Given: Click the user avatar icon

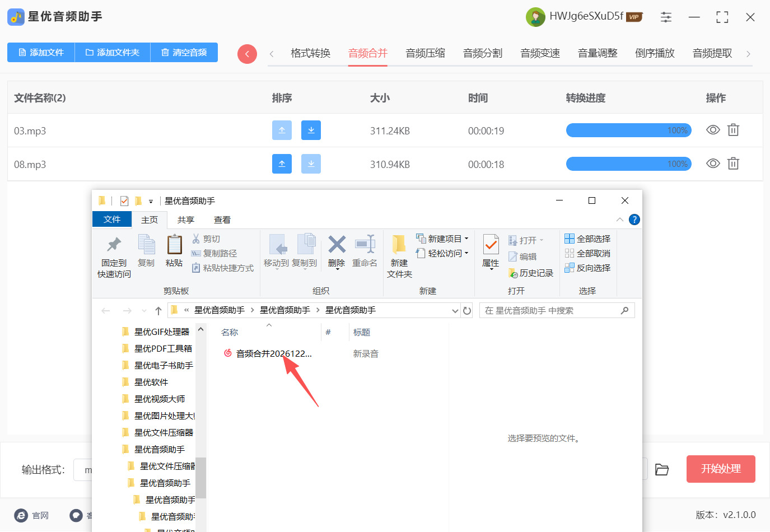Looking at the screenshot, I should pyautogui.click(x=535, y=17).
